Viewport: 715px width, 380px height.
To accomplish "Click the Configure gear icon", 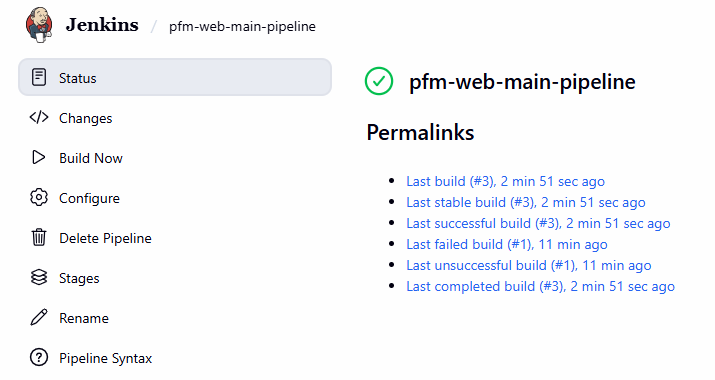I will tap(39, 198).
